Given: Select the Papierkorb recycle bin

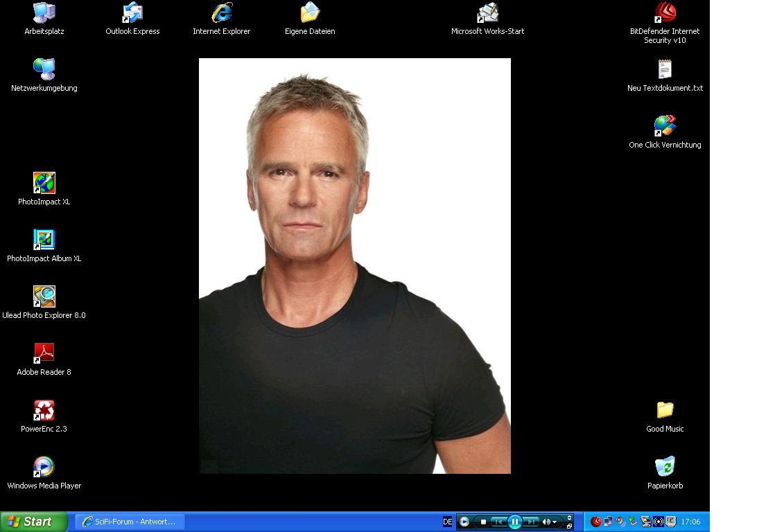Looking at the screenshot, I should [665, 467].
